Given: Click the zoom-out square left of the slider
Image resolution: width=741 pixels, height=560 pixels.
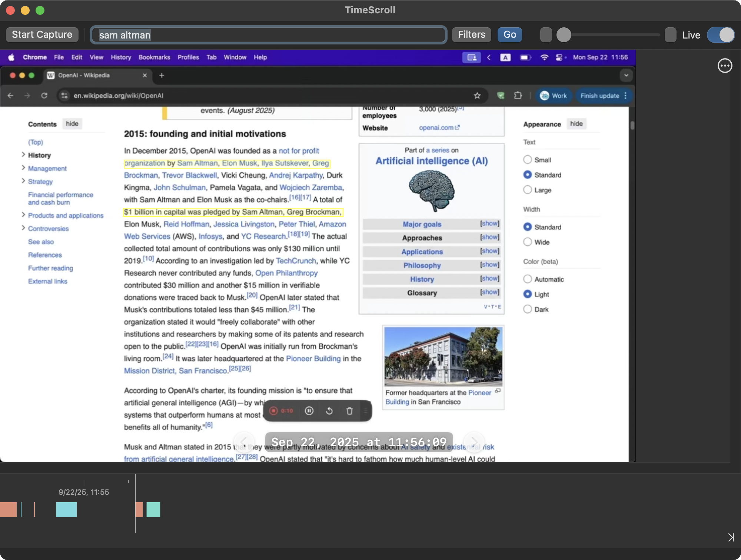Looking at the screenshot, I should pos(546,35).
